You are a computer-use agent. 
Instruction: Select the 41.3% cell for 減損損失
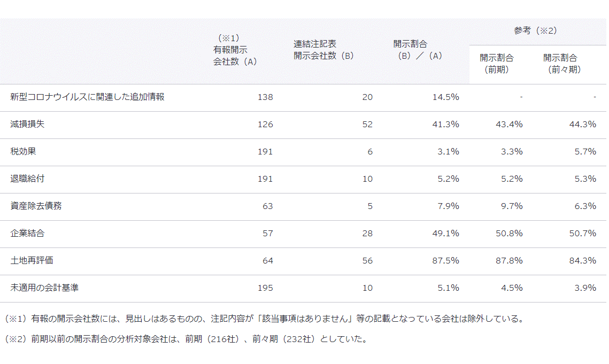coord(445,125)
